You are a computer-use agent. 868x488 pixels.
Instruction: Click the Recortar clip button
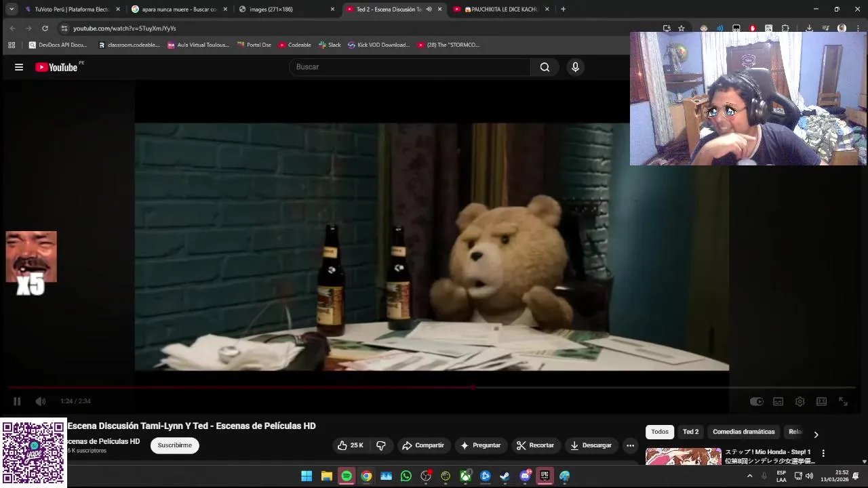pos(535,445)
